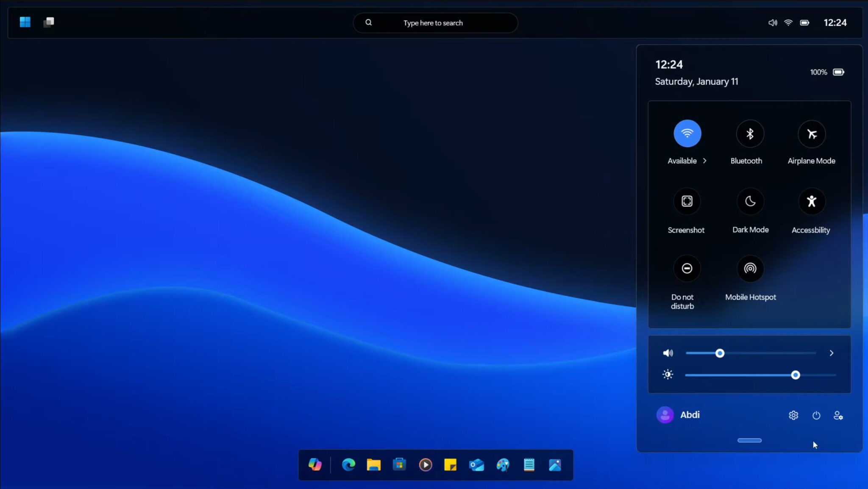Click the power button in quick settings
Image resolution: width=868 pixels, height=489 pixels.
(816, 415)
